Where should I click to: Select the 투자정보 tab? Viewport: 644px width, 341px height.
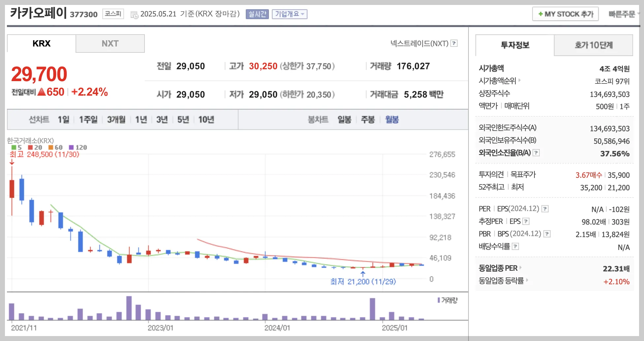click(x=515, y=45)
